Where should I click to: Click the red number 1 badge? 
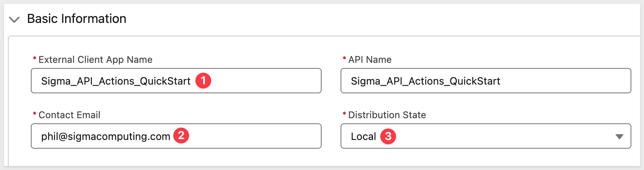point(203,81)
